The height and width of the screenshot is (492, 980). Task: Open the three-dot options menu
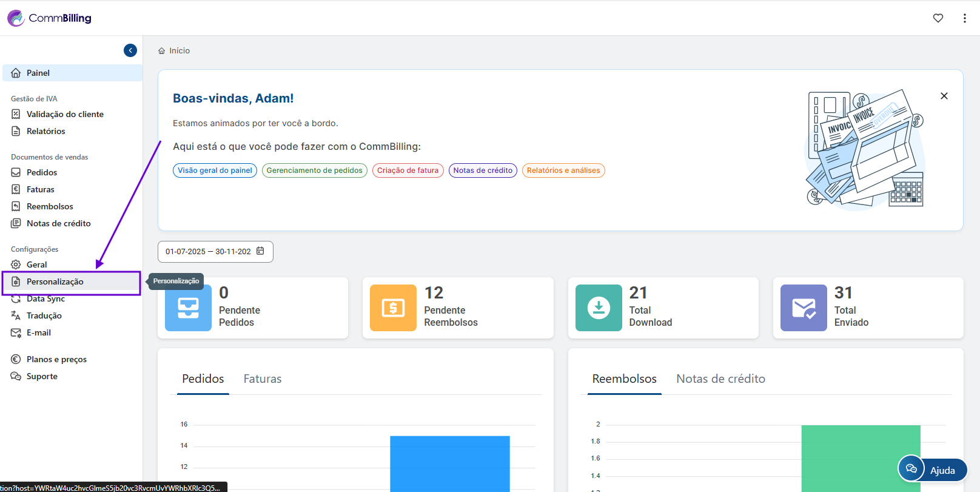pos(964,18)
